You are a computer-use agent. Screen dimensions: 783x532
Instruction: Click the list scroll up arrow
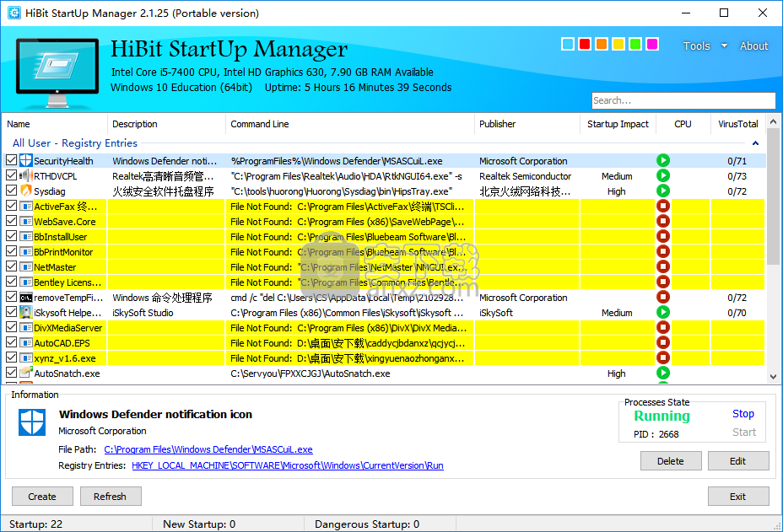tap(773, 121)
